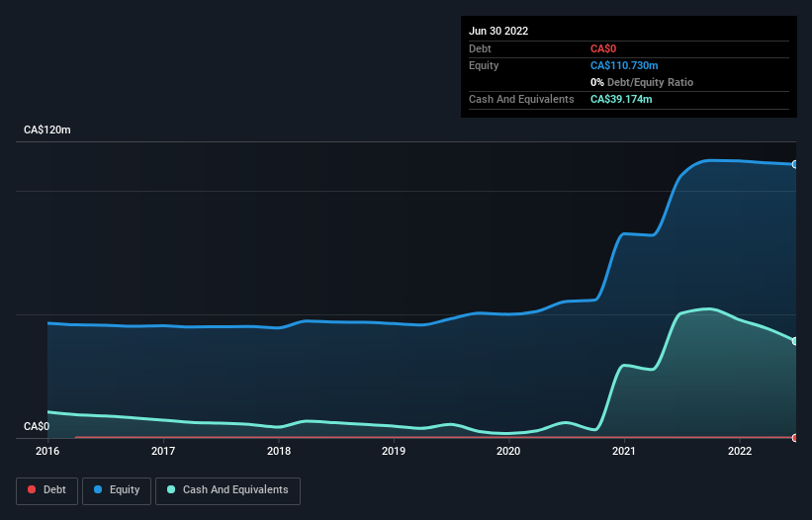
Task: Click the blue Equity legend dot
Action: [x=98, y=489]
